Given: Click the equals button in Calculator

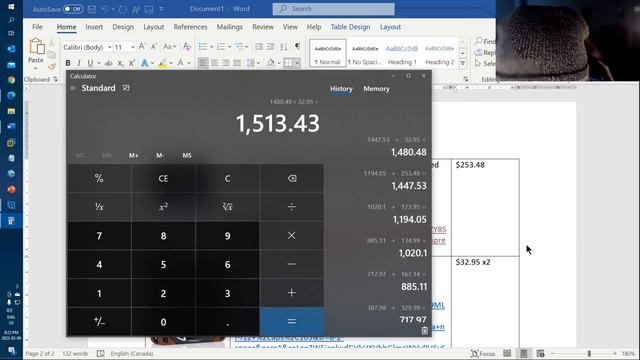Looking at the screenshot, I should pyautogui.click(x=291, y=322).
